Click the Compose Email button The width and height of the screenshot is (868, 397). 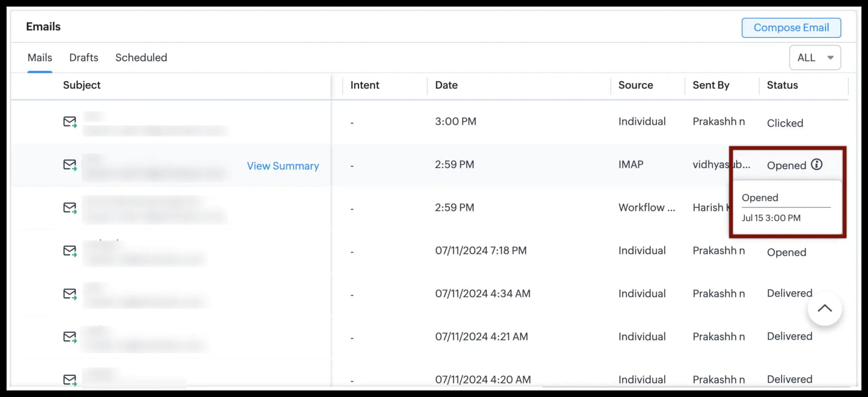[791, 27]
